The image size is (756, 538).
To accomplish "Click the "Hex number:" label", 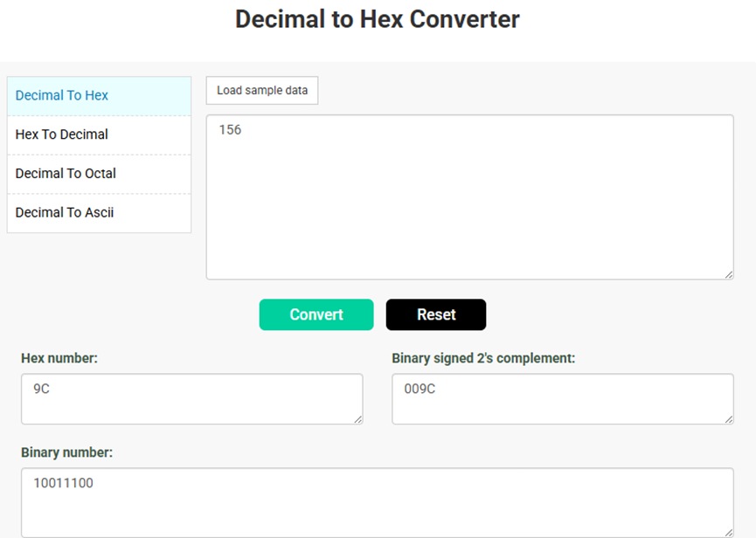I will [x=59, y=358].
